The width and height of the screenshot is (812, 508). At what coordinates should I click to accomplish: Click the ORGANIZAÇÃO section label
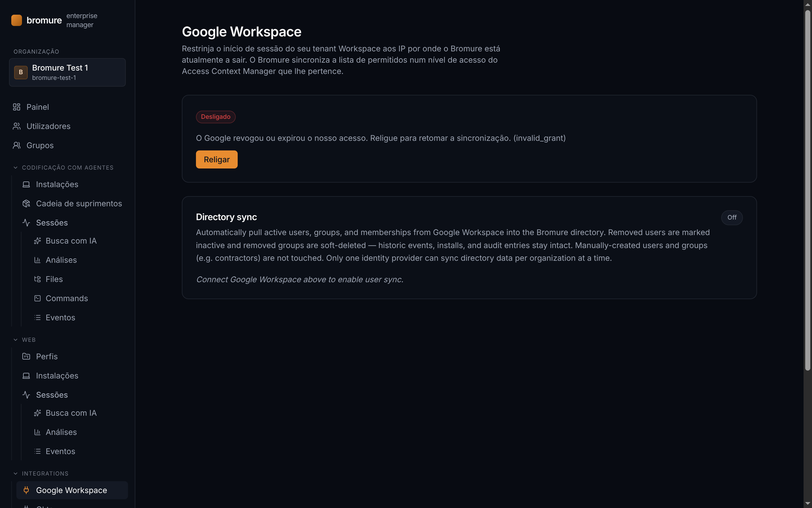point(36,51)
